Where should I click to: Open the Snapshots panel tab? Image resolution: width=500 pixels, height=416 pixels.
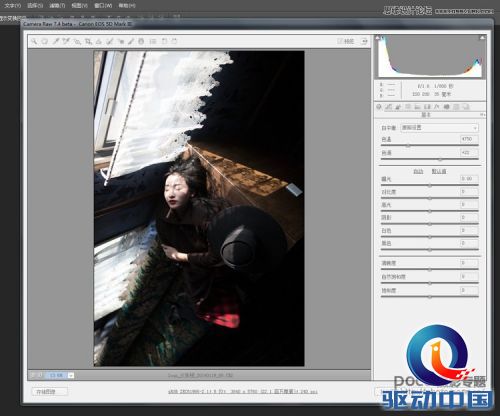point(466,107)
